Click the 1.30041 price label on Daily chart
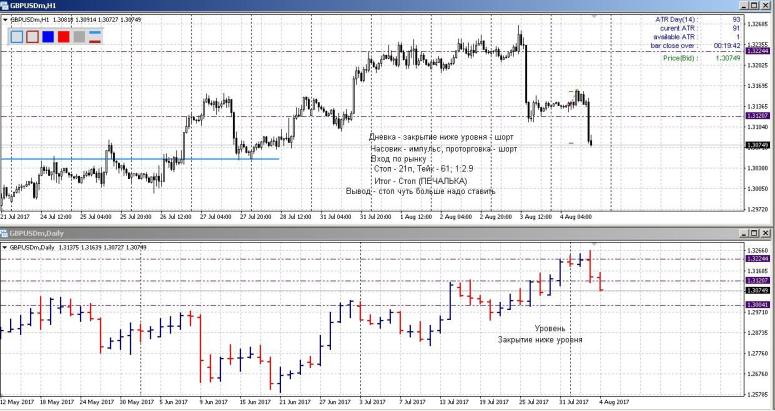775x411 pixels. pyautogui.click(x=757, y=304)
